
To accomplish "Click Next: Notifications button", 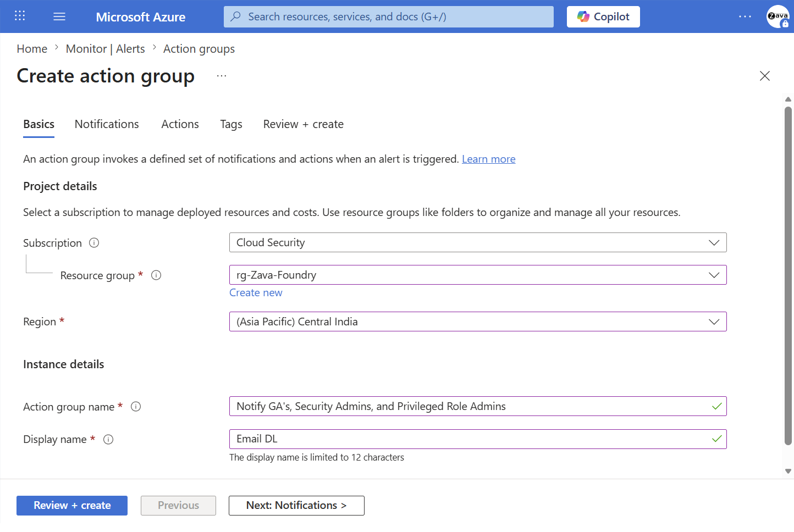I will pyautogui.click(x=296, y=506).
